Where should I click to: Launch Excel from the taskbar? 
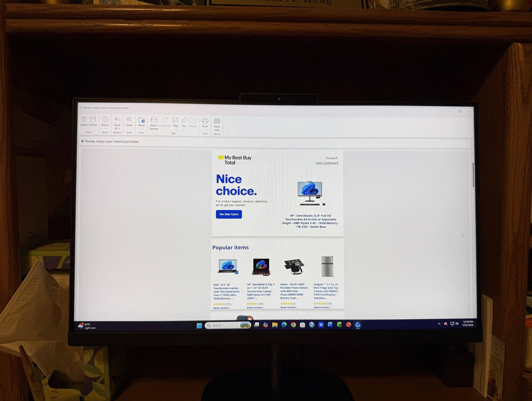coord(339,325)
